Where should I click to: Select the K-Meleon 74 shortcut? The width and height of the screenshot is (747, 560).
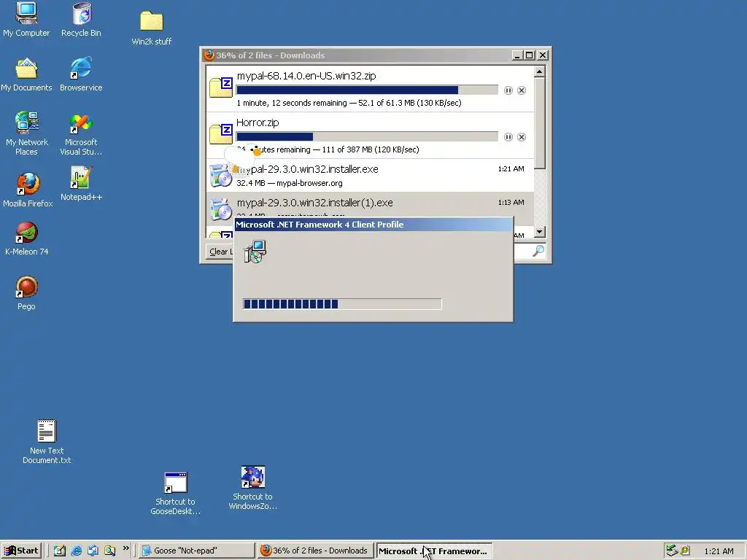(x=27, y=238)
